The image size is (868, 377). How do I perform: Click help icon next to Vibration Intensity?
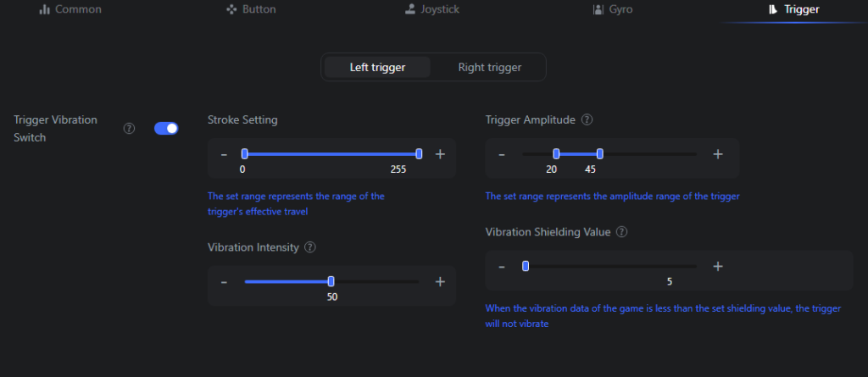pos(310,247)
